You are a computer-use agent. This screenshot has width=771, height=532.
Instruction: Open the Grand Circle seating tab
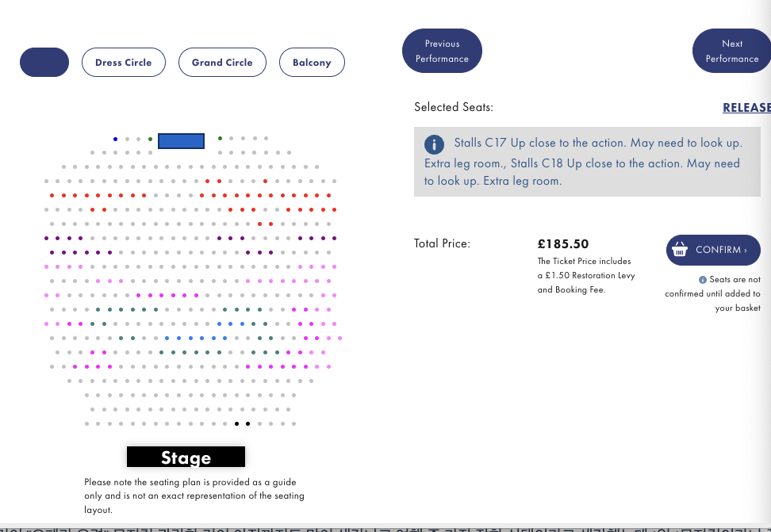pyautogui.click(x=222, y=63)
